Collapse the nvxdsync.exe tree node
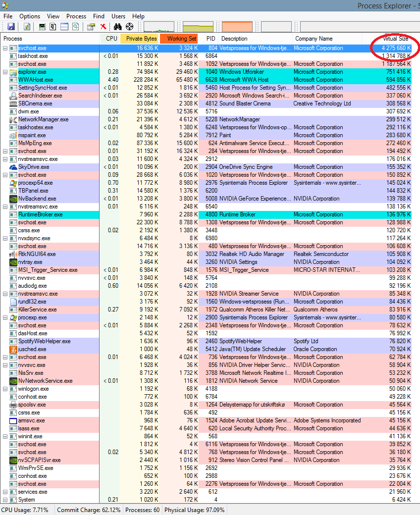 [5, 238]
